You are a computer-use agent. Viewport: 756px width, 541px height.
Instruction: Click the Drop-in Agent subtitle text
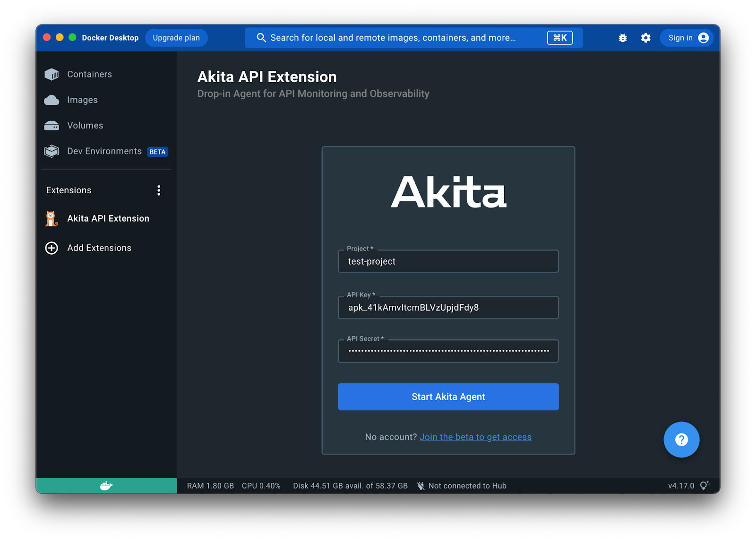313,94
